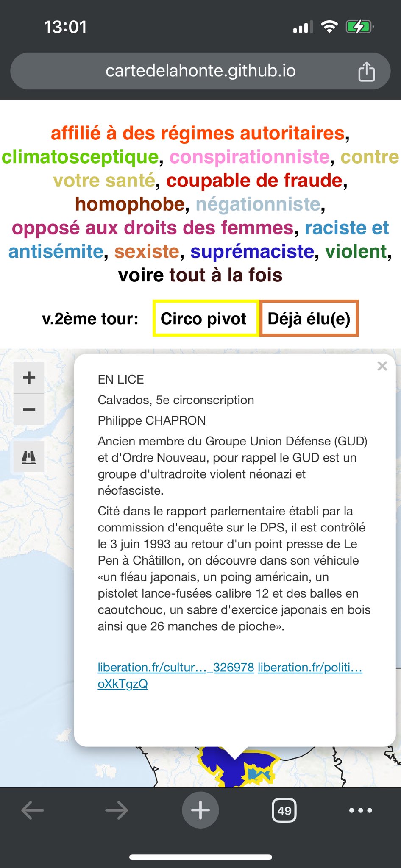Choose the violent category label
Image resolution: width=401 pixels, height=868 pixels.
coord(356,251)
